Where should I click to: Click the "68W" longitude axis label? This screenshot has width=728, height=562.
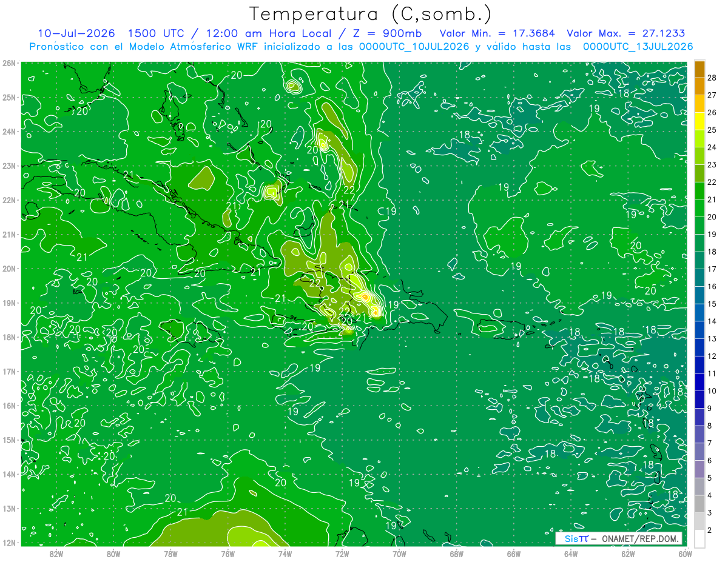pyautogui.click(x=456, y=554)
